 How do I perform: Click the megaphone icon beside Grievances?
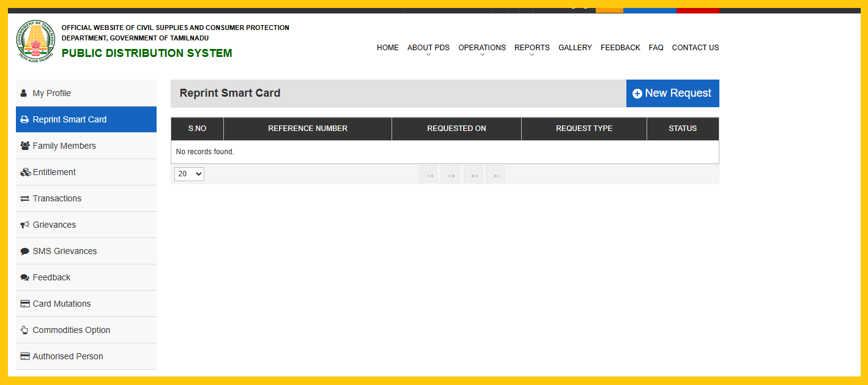click(x=24, y=225)
